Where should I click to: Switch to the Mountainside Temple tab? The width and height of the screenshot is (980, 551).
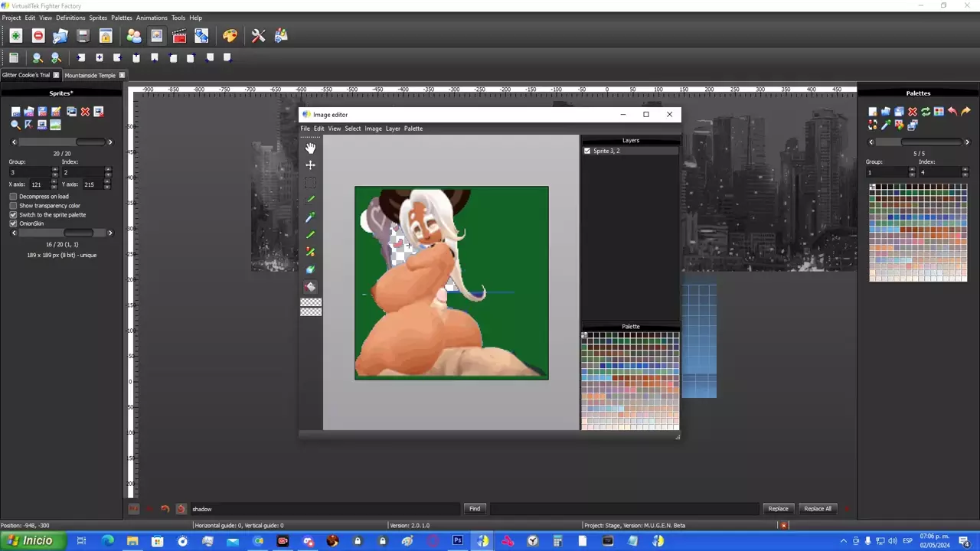90,75
